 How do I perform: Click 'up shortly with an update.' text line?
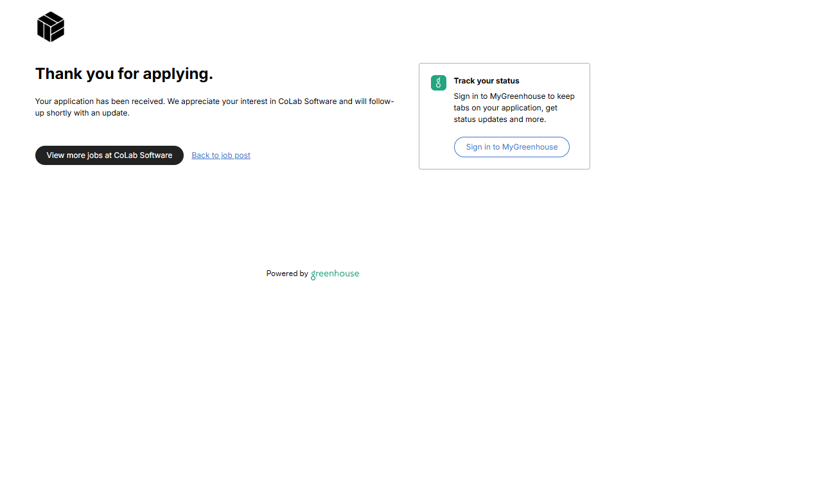(82, 113)
